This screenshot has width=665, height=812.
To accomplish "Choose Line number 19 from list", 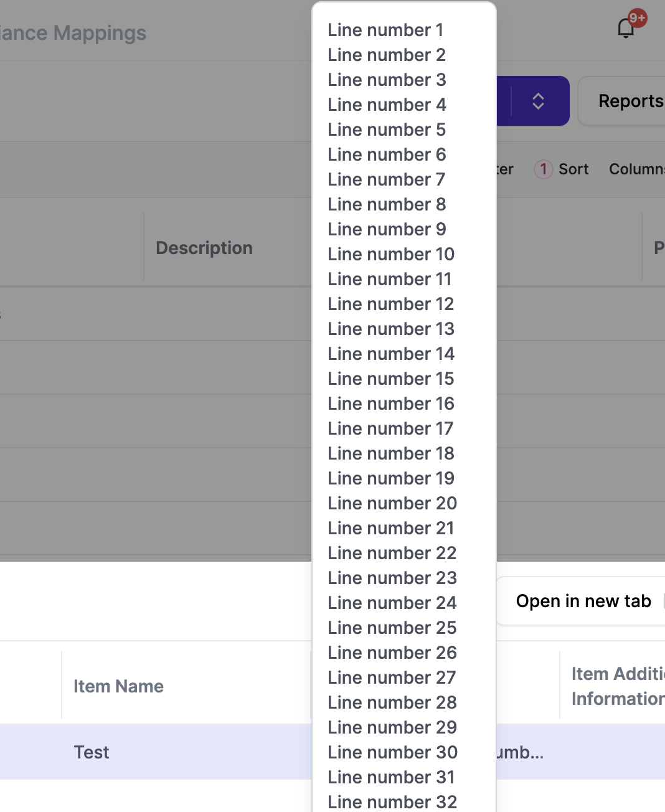I will point(391,478).
